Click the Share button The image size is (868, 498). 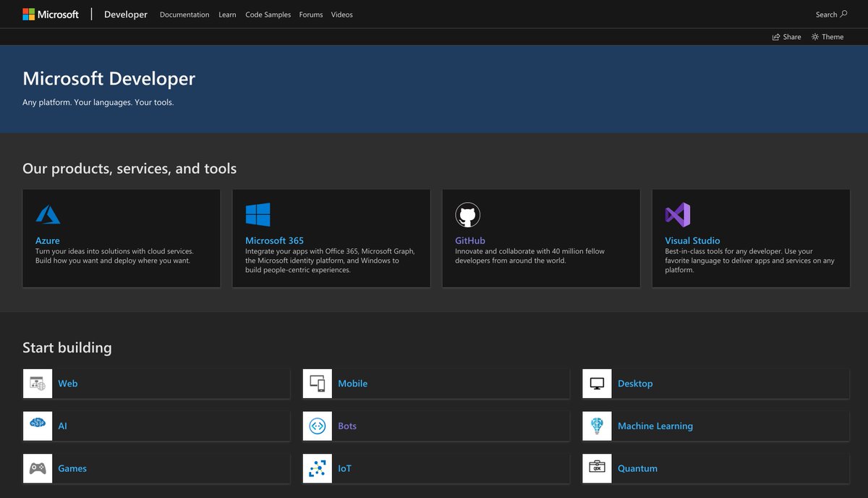click(786, 36)
